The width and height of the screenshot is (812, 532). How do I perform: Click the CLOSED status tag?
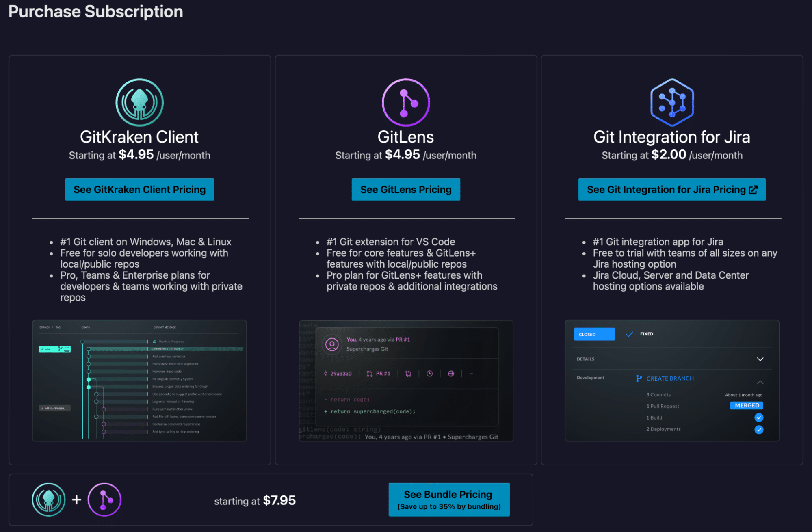pyautogui.click(x=594, y=334)
